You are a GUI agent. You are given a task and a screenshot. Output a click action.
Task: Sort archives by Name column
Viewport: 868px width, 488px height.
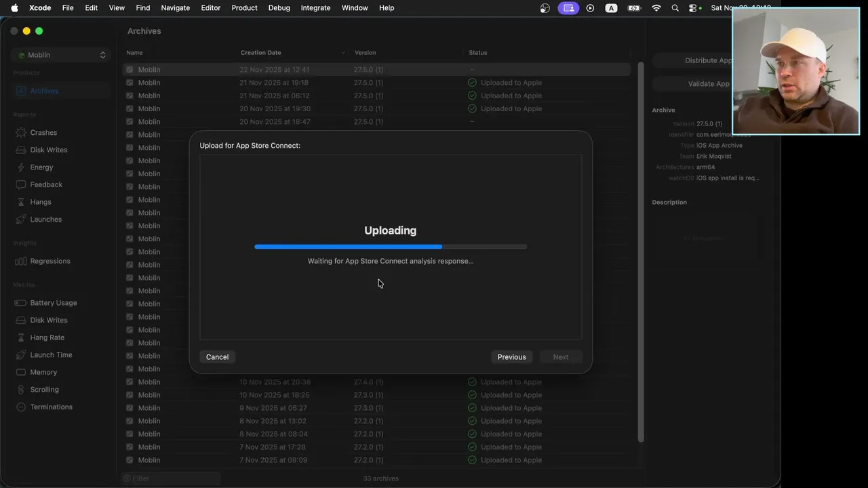click(x=179, y=53)
